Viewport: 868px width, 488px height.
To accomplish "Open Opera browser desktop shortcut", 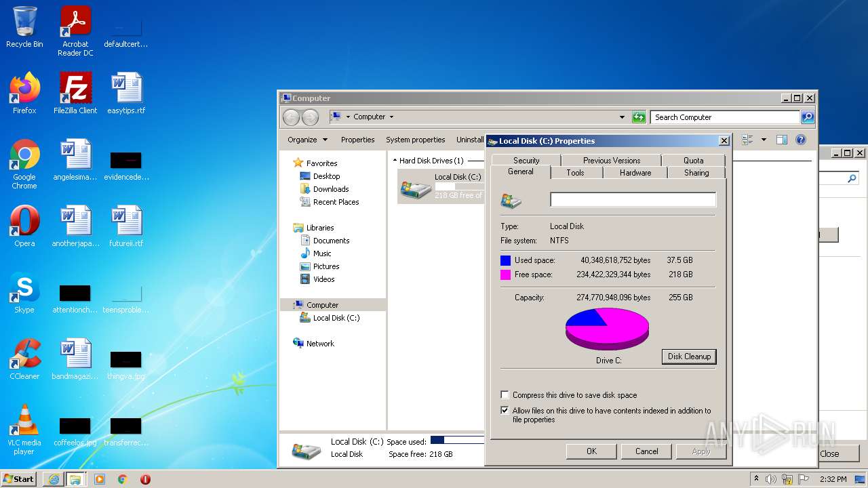I will (x=24, y=226).
